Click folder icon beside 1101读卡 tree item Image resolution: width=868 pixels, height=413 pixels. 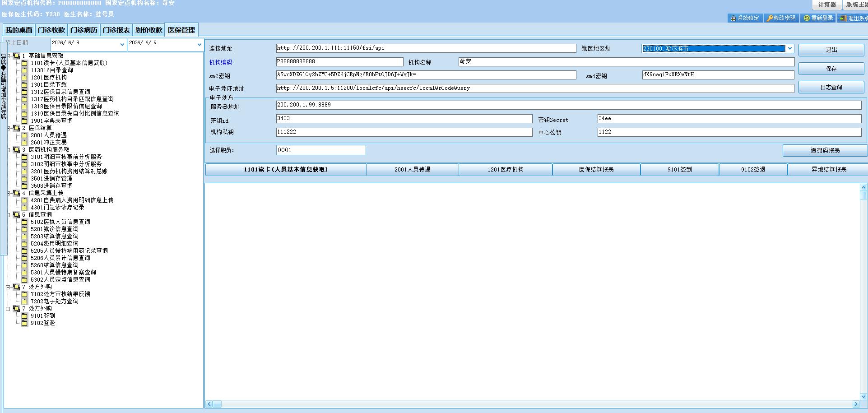(x=25, y=63)
